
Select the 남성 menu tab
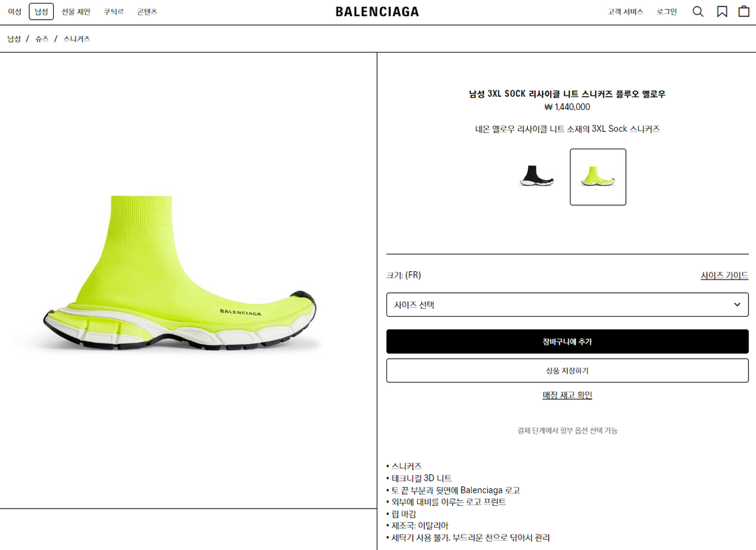click(x=41, y=12)
